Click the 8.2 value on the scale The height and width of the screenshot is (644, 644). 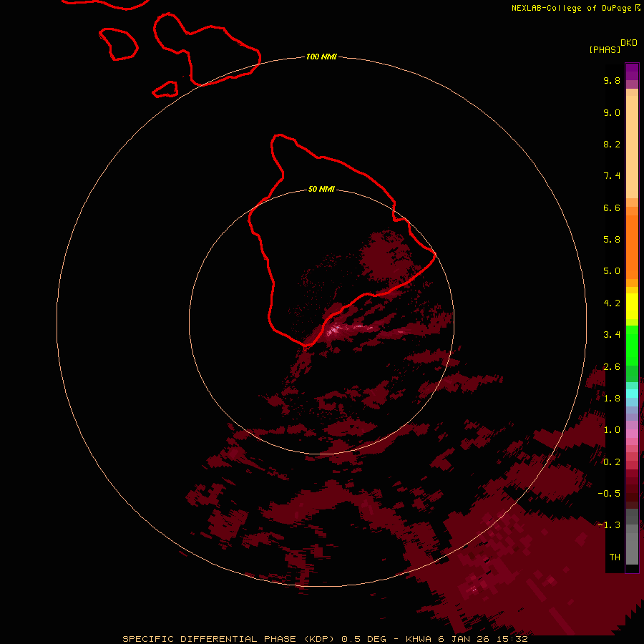tap(612, 144)
